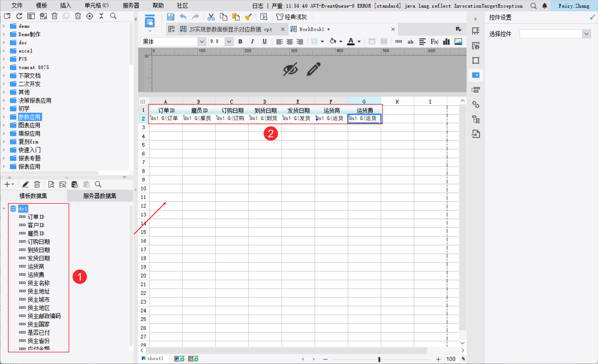Expand the 参数应用 folder

(4, 117)
